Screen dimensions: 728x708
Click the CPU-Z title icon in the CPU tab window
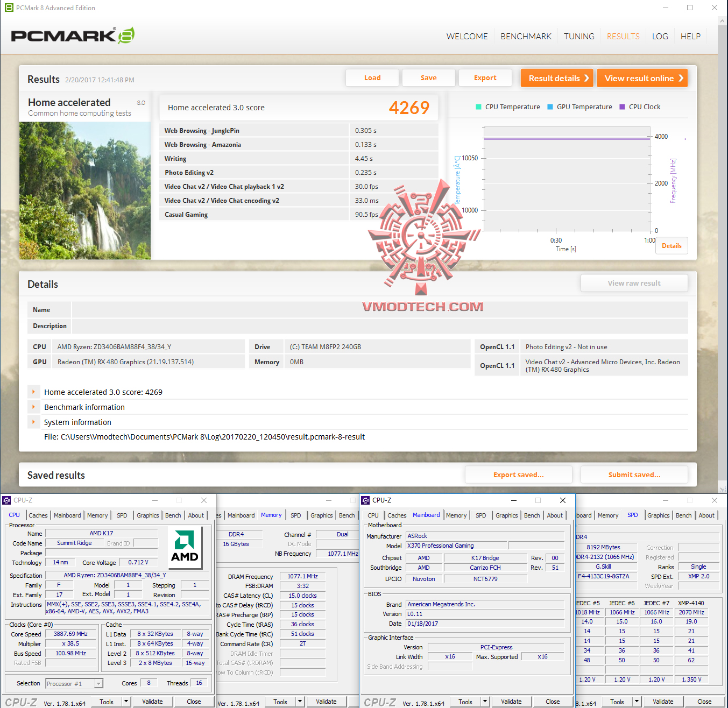pos(6,500)
